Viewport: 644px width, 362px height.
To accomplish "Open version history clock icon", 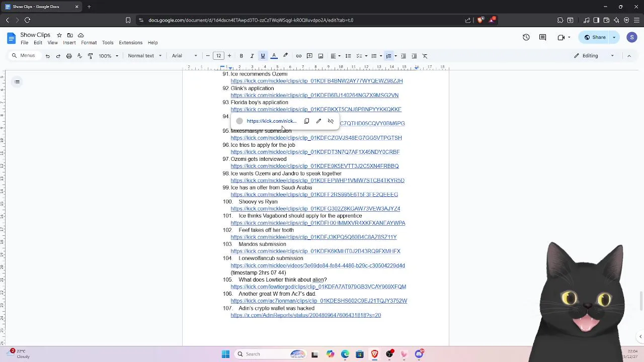I will [526, 37].
